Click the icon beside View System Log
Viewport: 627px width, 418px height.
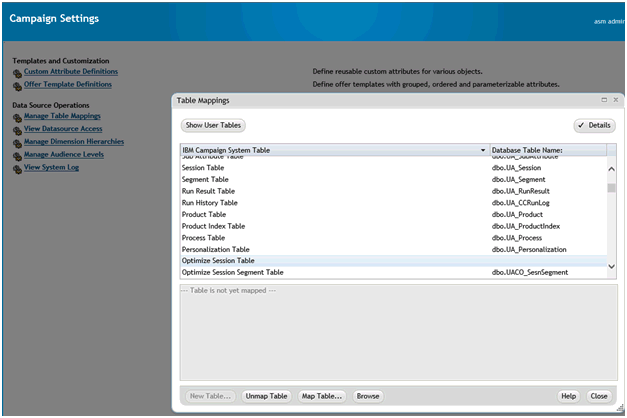17,169
